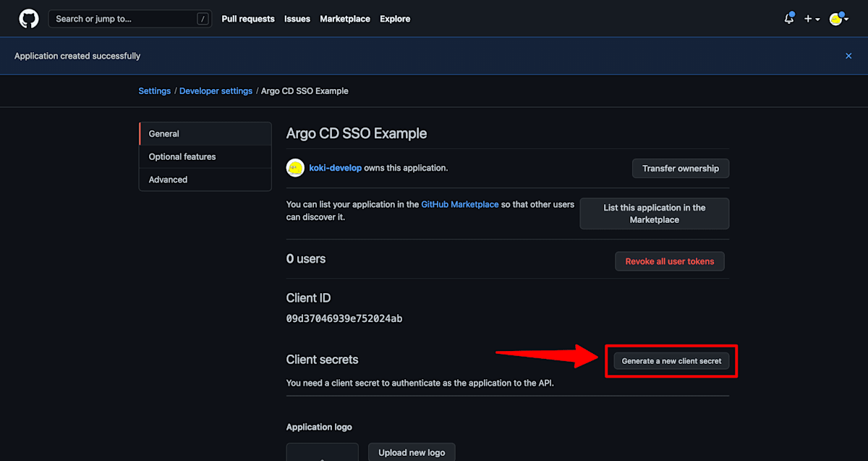Viewport: 868px width, 461px height.
Task: Follow the Settings breadcrumb link
Action: coord(155,91)
